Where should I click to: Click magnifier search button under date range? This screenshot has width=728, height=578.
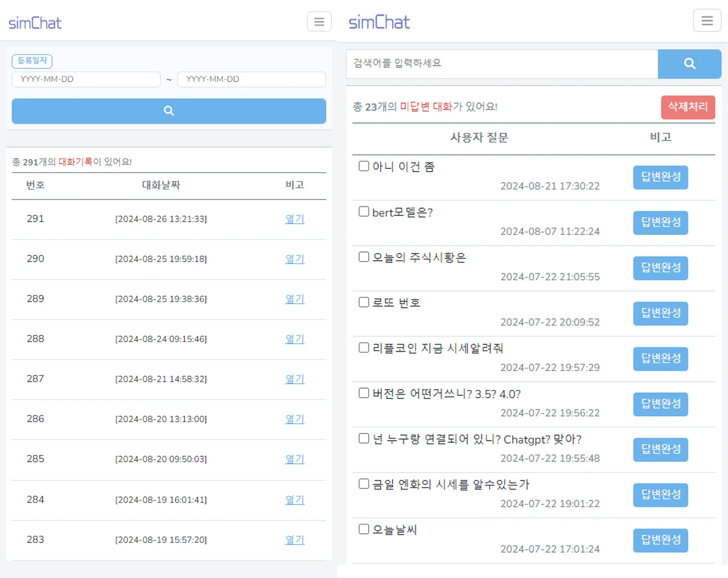[169, 111]
